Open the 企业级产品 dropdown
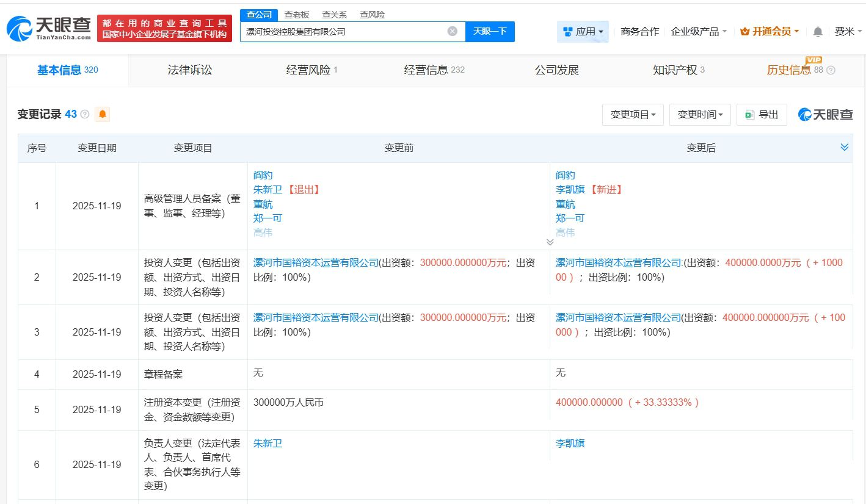The image size is (866, 504). click(699, 32)
